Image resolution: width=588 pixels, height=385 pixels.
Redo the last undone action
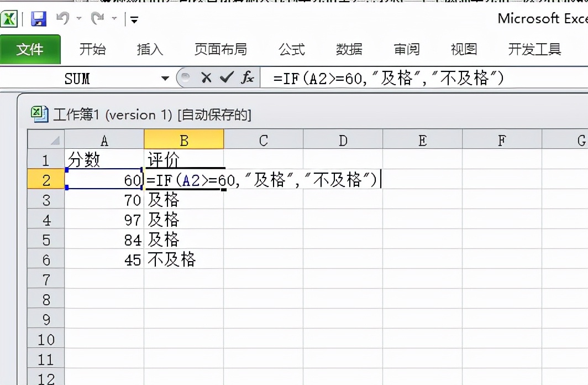[x=97, y=18]
